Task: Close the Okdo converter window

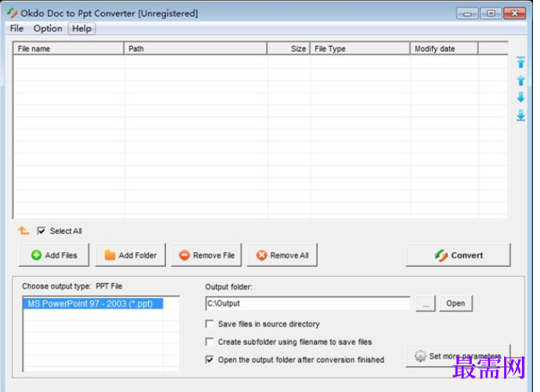Action: tap(514, 13)
